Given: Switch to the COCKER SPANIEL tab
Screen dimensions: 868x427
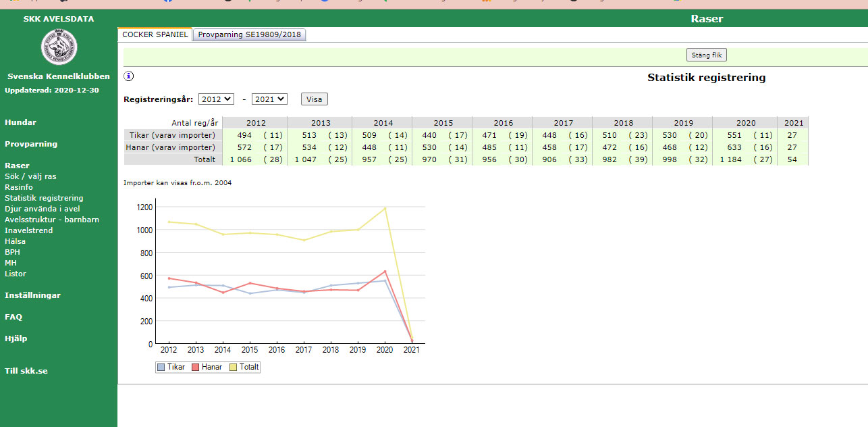Looking at the screenshot, I should (x=155, y=34).
